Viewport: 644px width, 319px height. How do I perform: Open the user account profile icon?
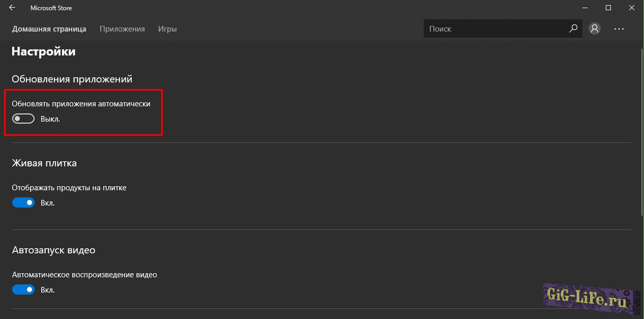(594, 29)
